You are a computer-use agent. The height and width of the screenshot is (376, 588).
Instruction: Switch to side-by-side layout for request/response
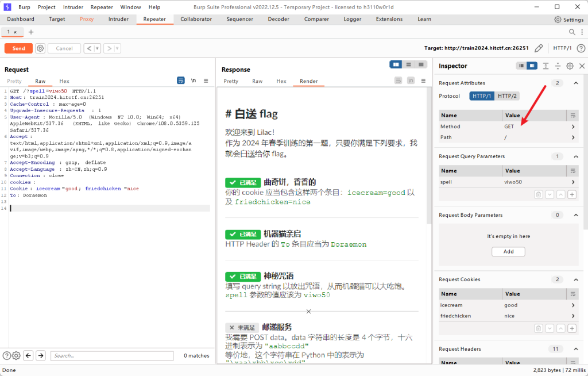(396, 64)
